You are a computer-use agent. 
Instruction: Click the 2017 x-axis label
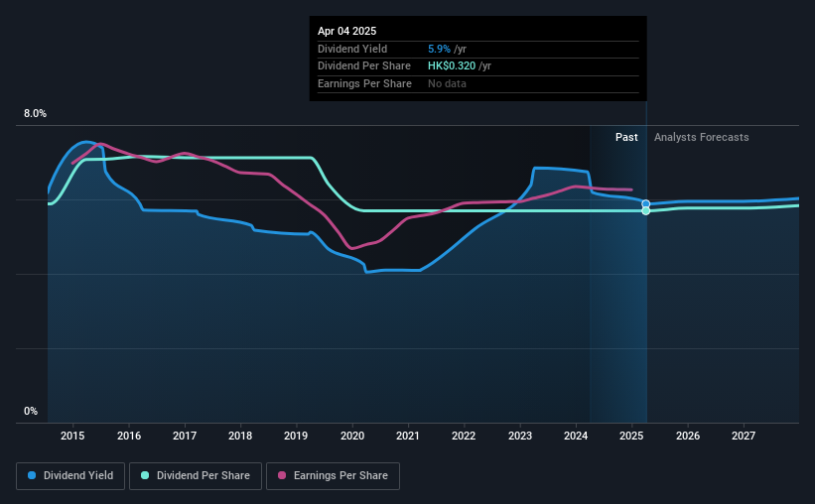coord(185,436)
